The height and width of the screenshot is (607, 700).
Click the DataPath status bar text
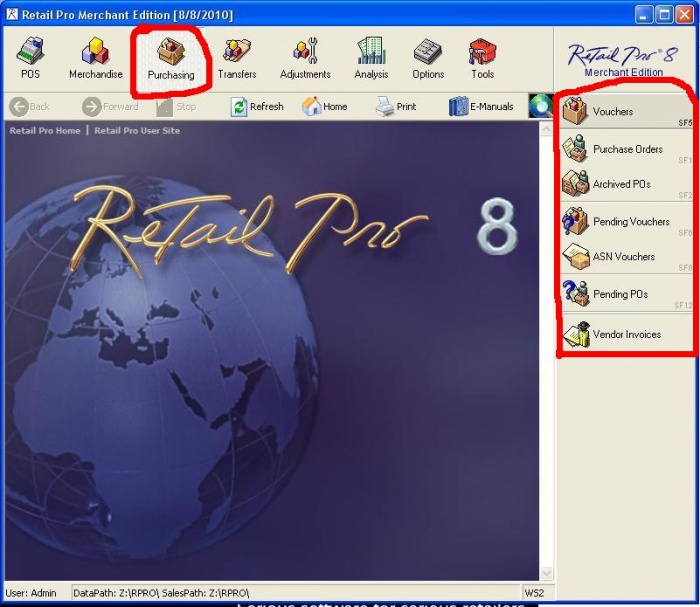pyautogui.click(x=161, y=593)
